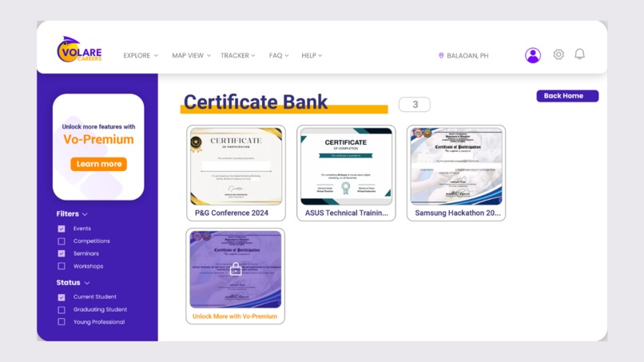Viewport: 644px width, 362px height.
Task: Click the Vo-Premium promo heading
Action: pyautogui.click(x=98, y=139)
